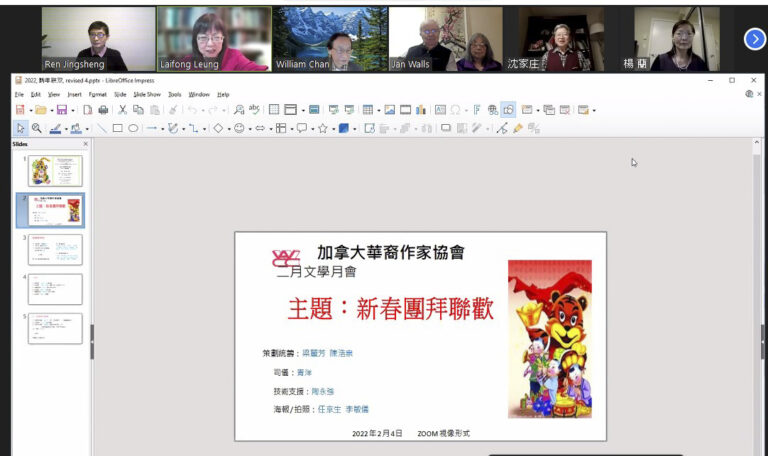This screenshot has height=456, width=768.
Task: Open the Help menu
Action: point(223,95)
